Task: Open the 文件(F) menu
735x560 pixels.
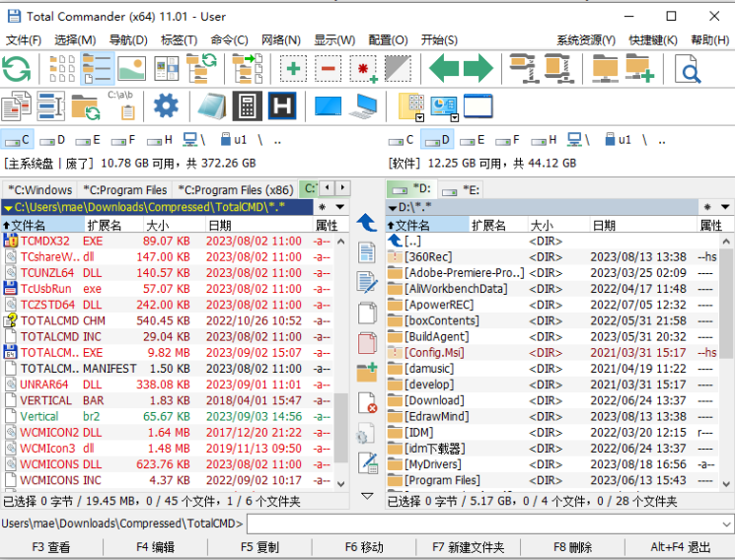Action: (x=23, y=40)
